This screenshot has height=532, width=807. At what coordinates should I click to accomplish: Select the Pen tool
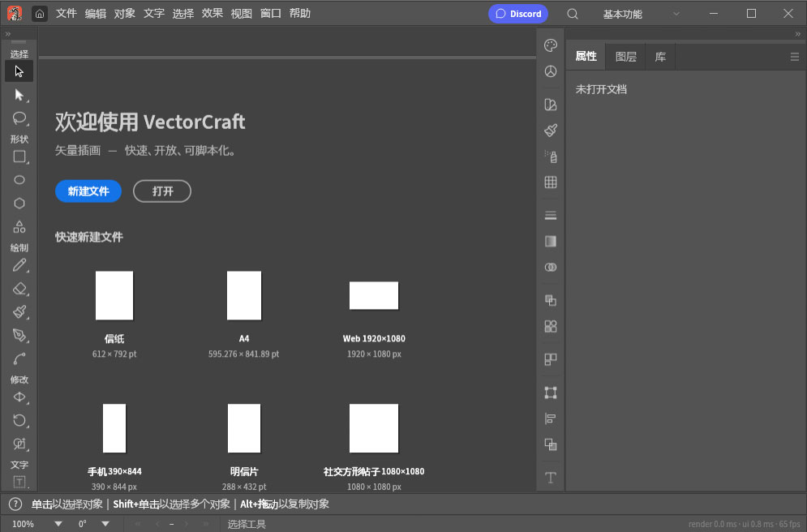click(x=19, y=336)
